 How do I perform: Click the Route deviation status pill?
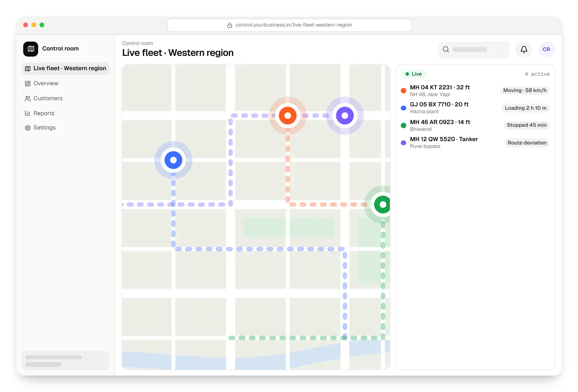coord(527,143)
